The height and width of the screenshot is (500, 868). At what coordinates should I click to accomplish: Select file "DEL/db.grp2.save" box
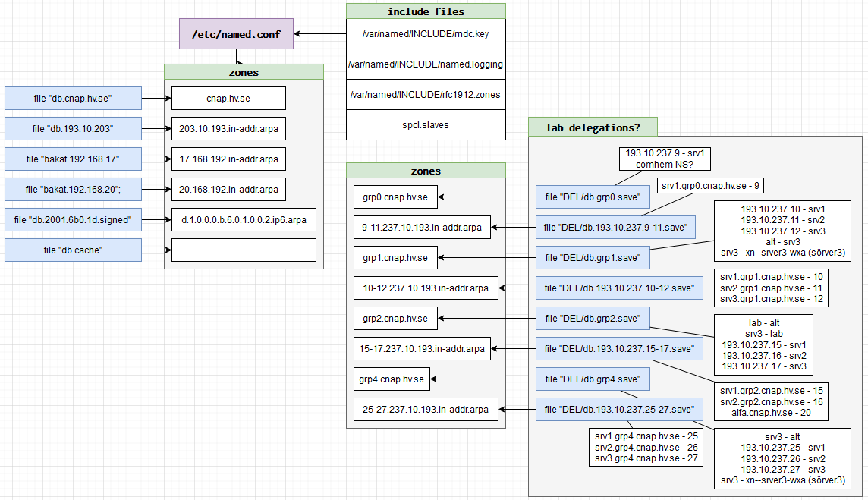[x=593, y=319]
